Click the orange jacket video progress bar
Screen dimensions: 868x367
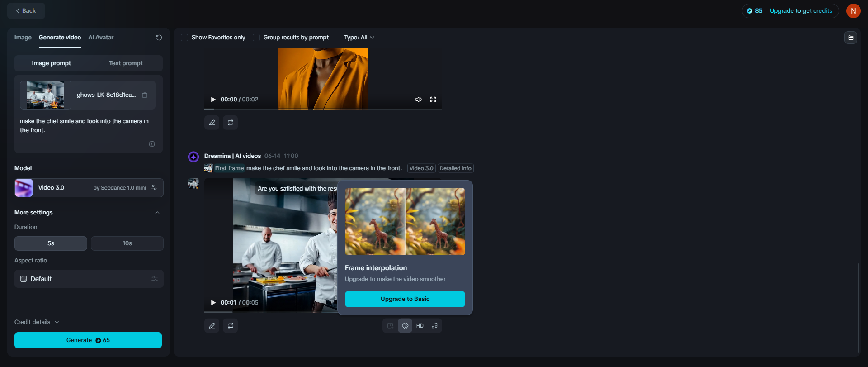pyautogui.click(x=323, y=109)
